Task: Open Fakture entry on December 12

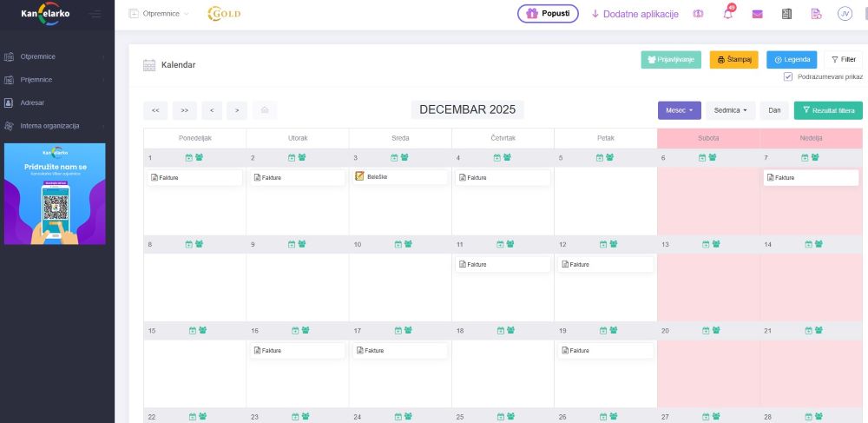Action: coord(606,265)
